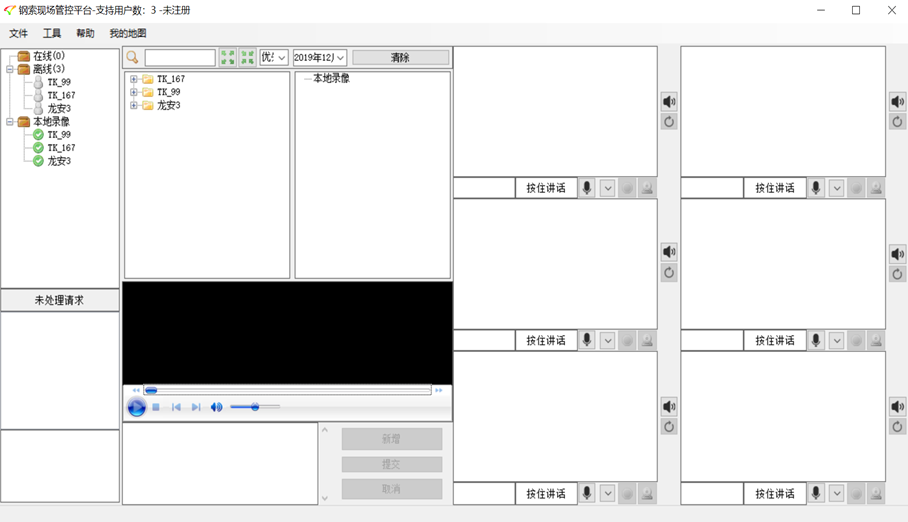
Task: Click microphone icon under middle-right panel
Action: click(816, 340)
